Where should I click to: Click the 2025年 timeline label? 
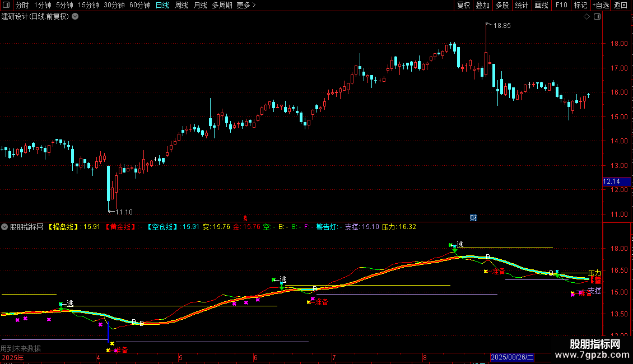pyautogui.click(x=12, y=358)
